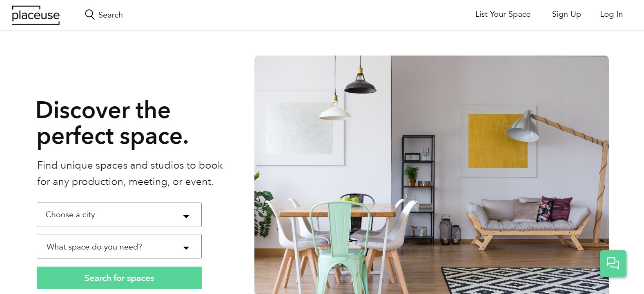Image resolution: width=644 pixels, height=294 pixels.
Task: Click the living room hero image
Action: (432, 175)
